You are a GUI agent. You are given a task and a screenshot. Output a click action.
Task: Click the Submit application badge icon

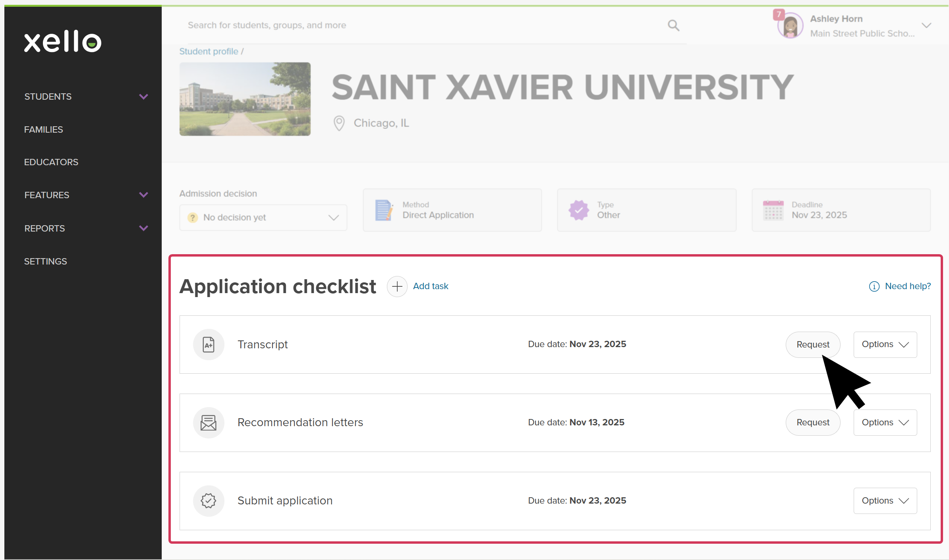pyautogui.click(x=209, y=501)
